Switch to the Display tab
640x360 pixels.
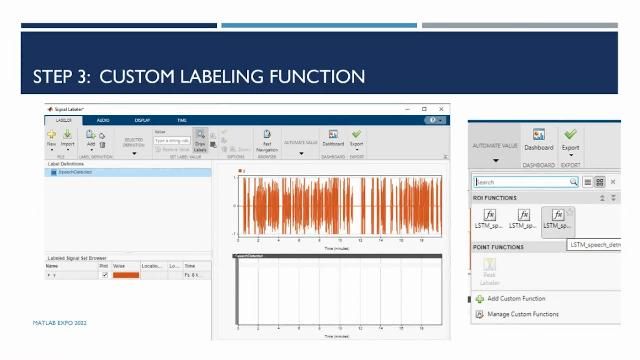click(x=142, y=120)
